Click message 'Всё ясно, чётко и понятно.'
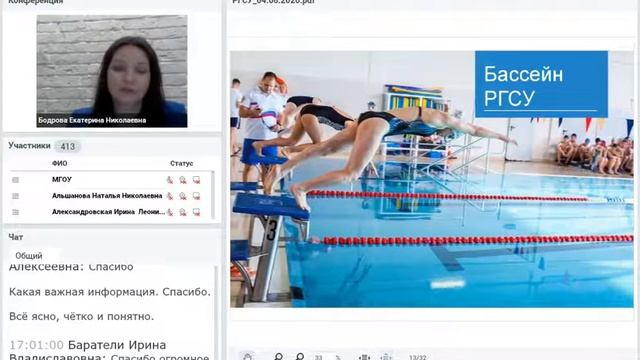Screen dimensions: 640x360 click(82, 316)
